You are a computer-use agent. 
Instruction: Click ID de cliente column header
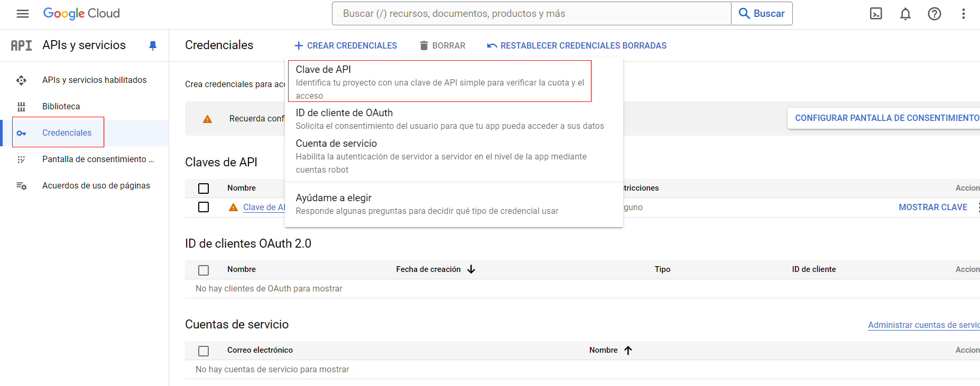pyautogui.click(x=814, y=269)
